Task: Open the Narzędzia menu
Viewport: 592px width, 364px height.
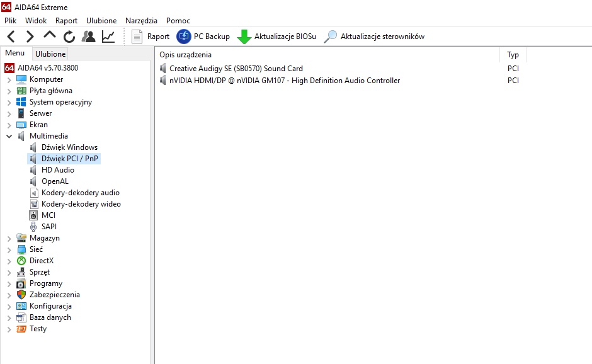Action: click(x=141, y=21)
